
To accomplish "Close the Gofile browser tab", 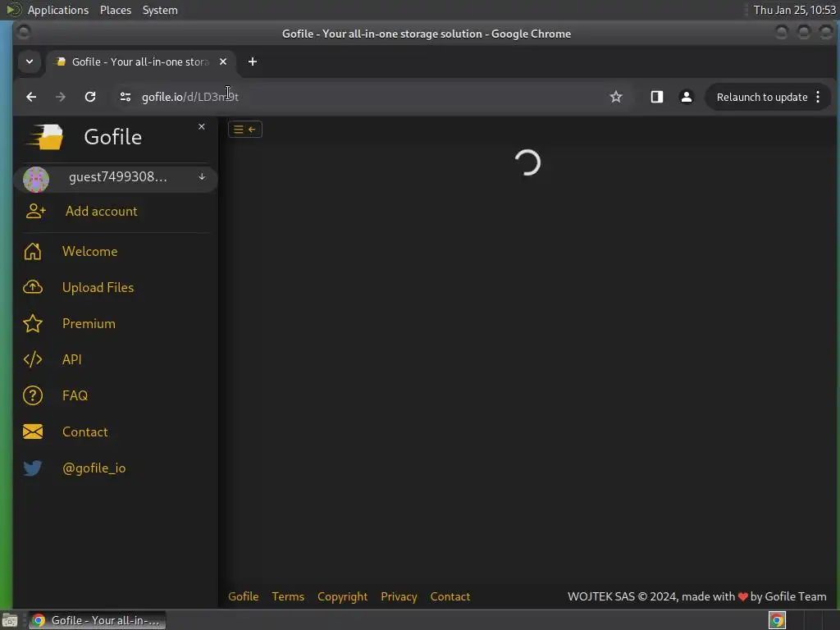I will pyautogui.click(x=223, y=62).
